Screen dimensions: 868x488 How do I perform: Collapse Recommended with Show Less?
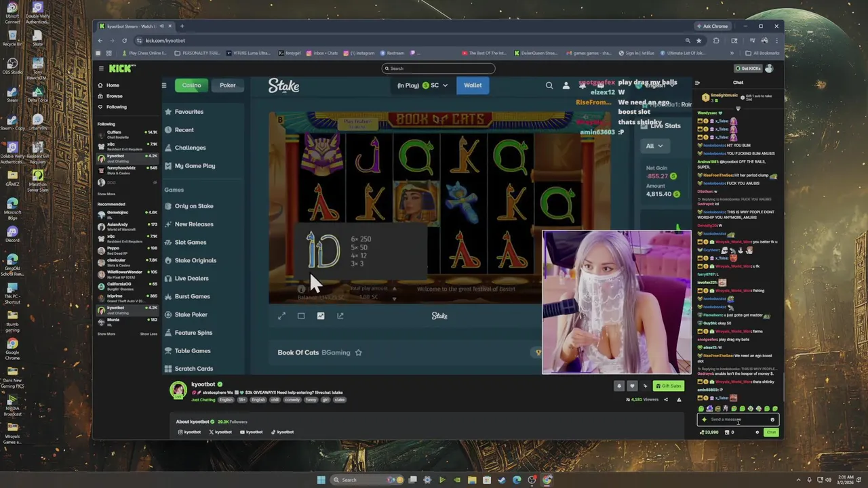[149, 334]
